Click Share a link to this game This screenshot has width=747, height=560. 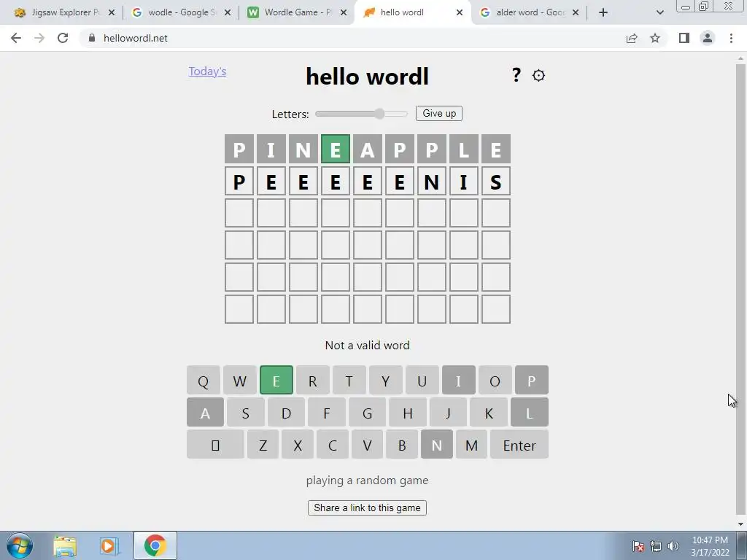367,507
